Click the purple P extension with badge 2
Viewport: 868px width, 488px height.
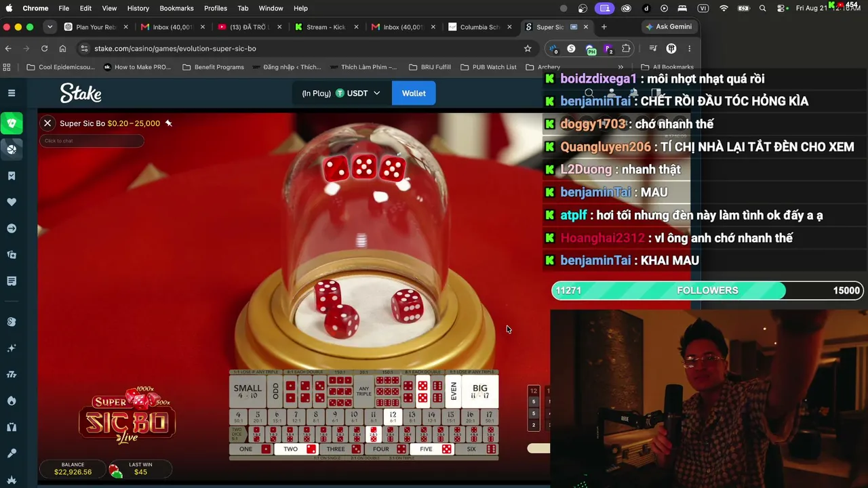click(608, 49)
